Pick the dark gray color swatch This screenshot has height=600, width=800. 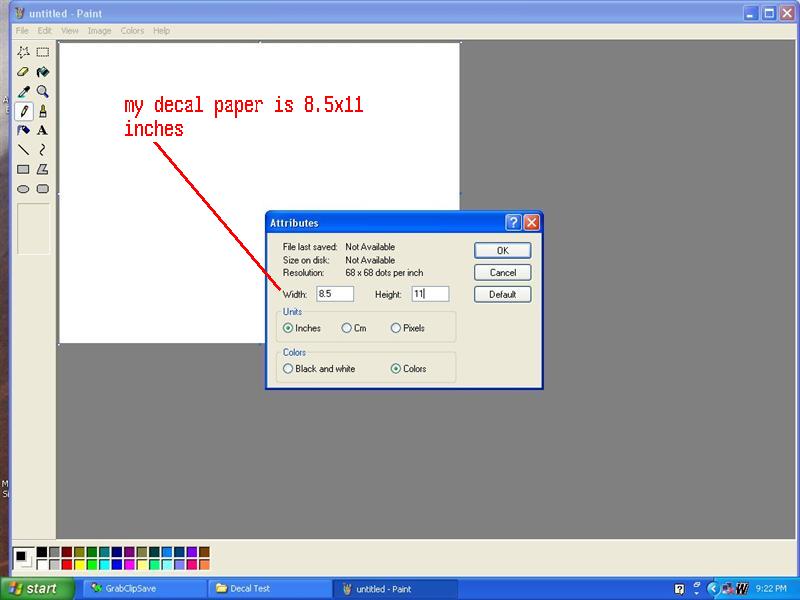[55, 552]
